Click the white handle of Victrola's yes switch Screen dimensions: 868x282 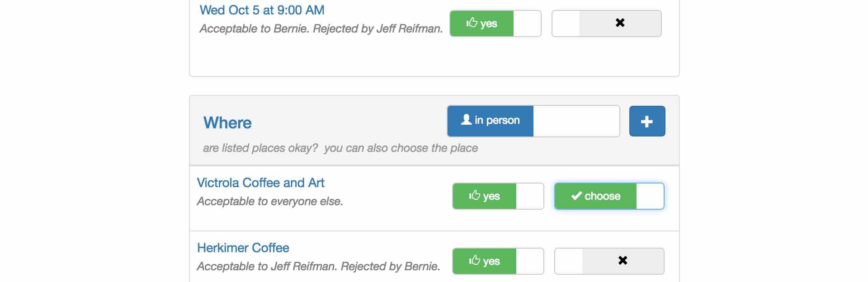click(x=530, y=196)
